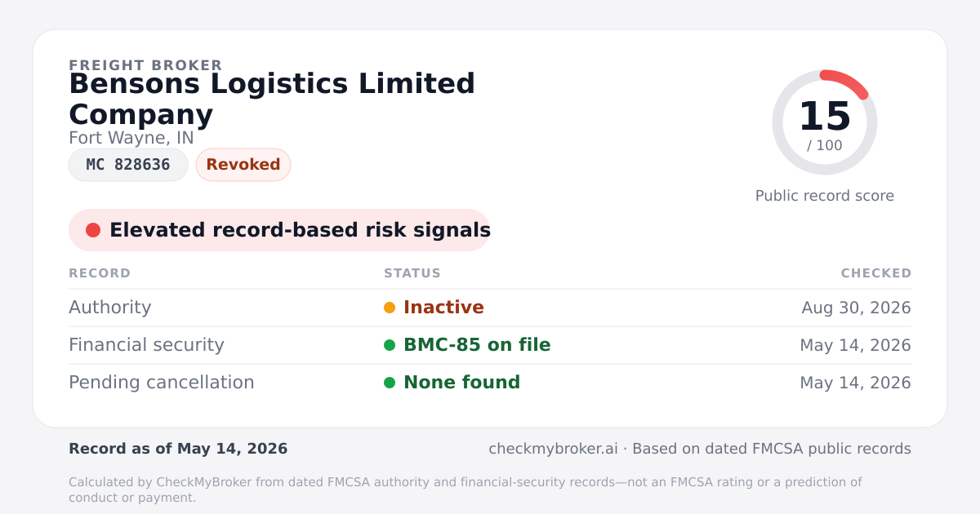This screenshot has height=514, width=980.
Task: Click the Aug 30, 2026 checked date
Action: click(856, 308)
